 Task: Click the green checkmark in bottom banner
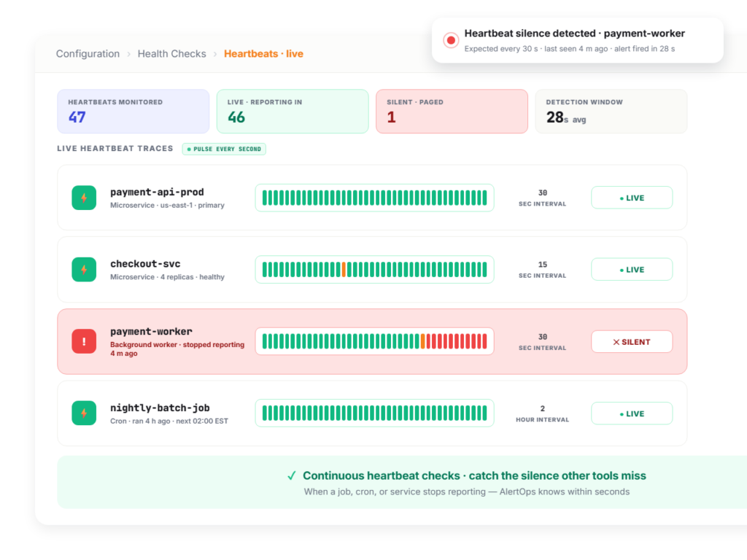coord(292,475)
